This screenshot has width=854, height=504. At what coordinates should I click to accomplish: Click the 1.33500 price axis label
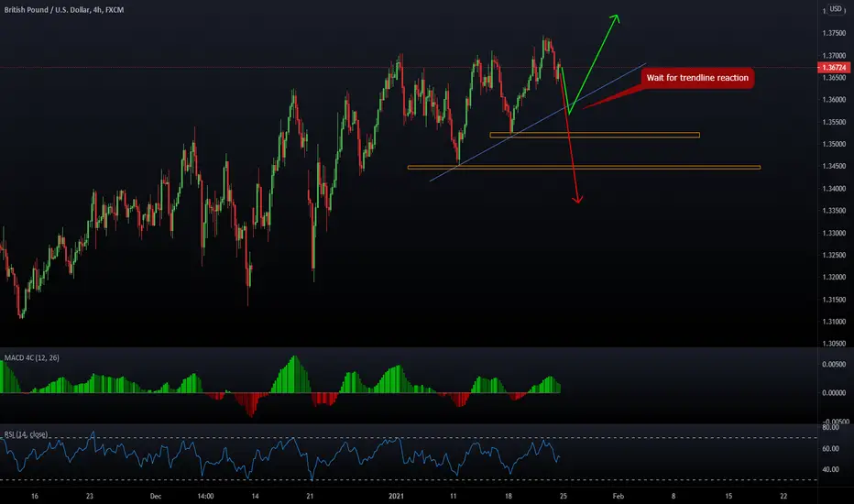tap(834, 211)
